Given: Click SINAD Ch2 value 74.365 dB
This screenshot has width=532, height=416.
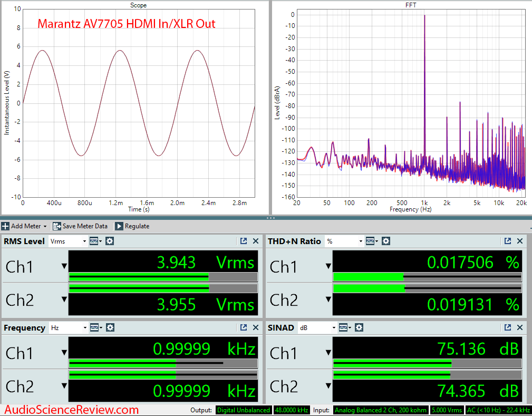Looking at the screenshot, I should pyautogui.click(x=478, y=391).
